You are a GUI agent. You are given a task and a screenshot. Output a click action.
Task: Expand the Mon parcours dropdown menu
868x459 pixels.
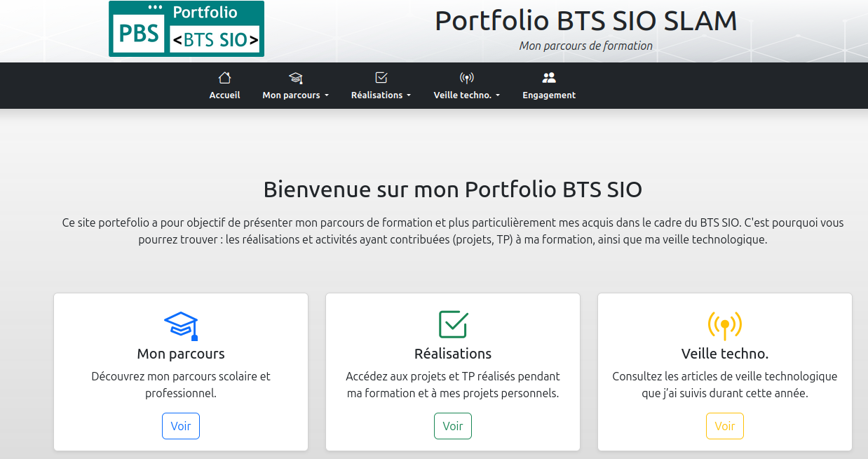295,95
